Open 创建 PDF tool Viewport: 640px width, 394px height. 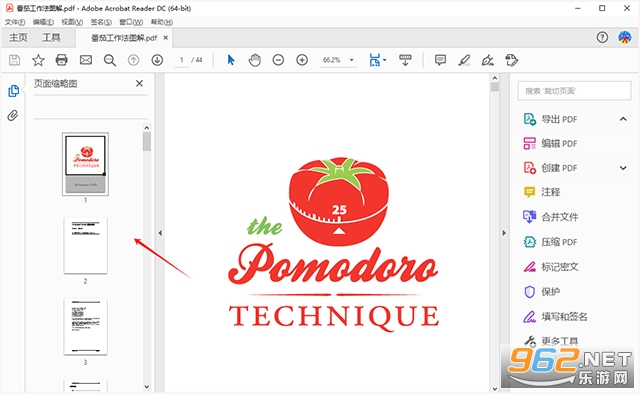pyautogui.click(x=551, y=168)
